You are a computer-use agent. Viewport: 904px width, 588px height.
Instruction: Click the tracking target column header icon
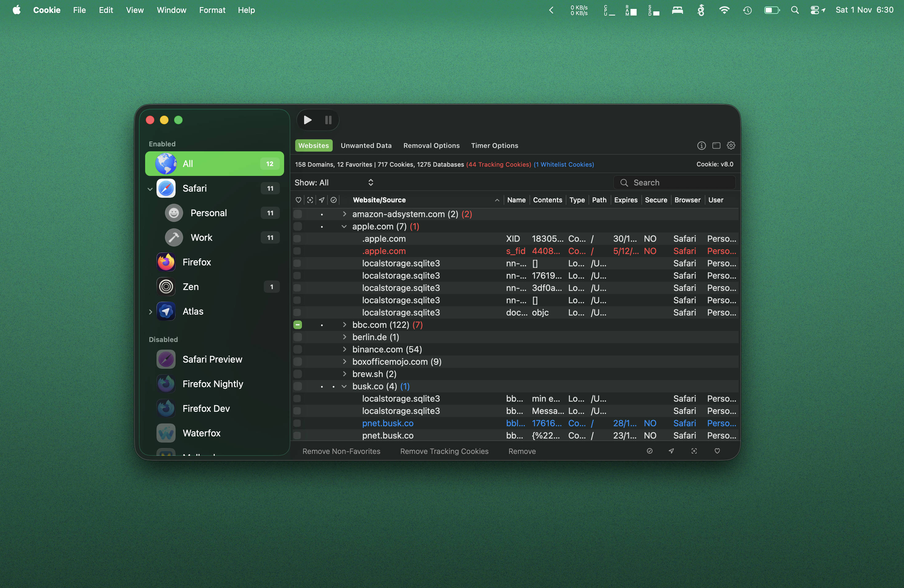click(x=310, y=200)
